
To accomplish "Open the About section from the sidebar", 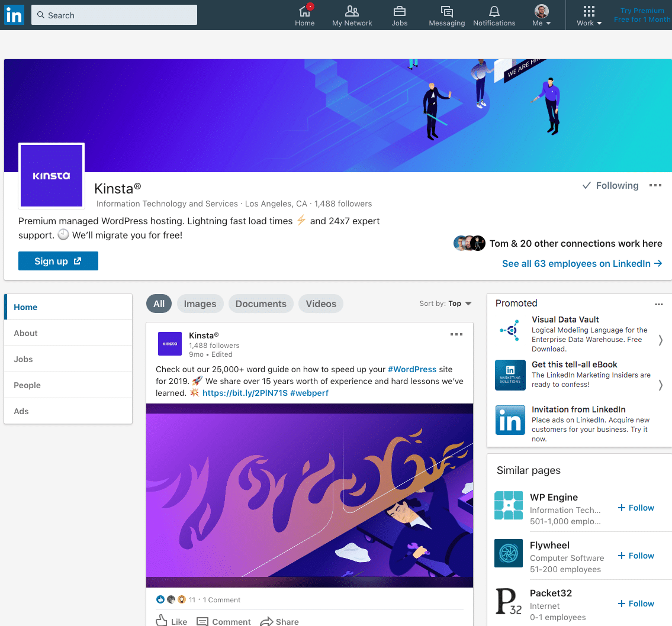I will click(25, 333).
